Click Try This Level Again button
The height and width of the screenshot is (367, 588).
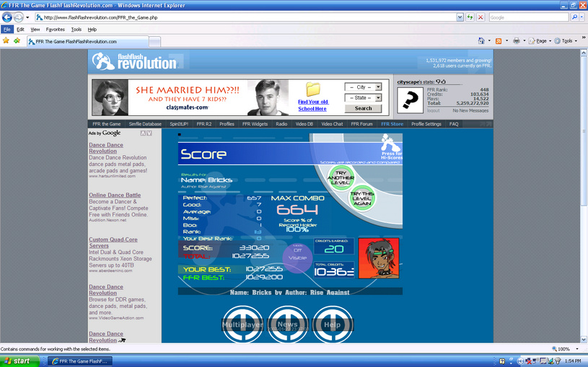[x=362, y=198]
